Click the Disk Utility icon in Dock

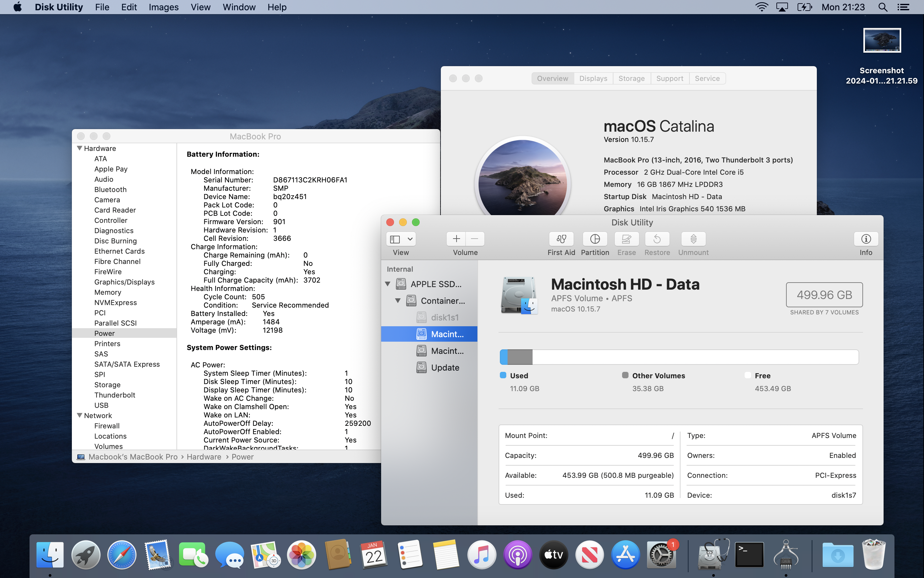coord(713,555)
